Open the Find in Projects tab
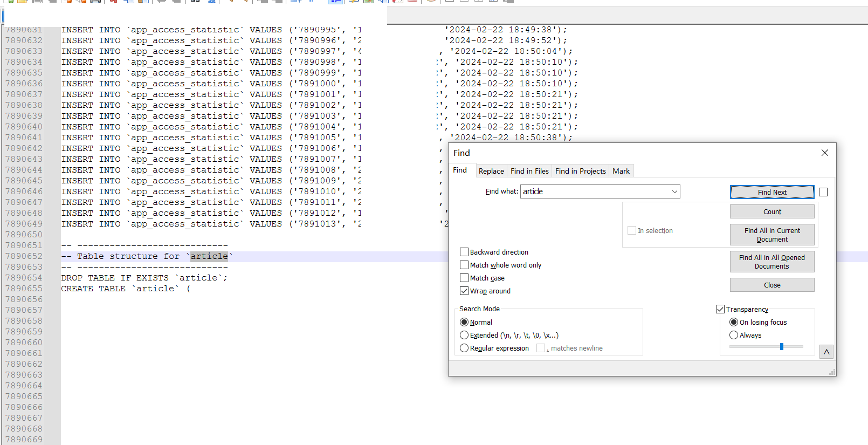This screenshot has width=868, height=445. click(581, 171)
